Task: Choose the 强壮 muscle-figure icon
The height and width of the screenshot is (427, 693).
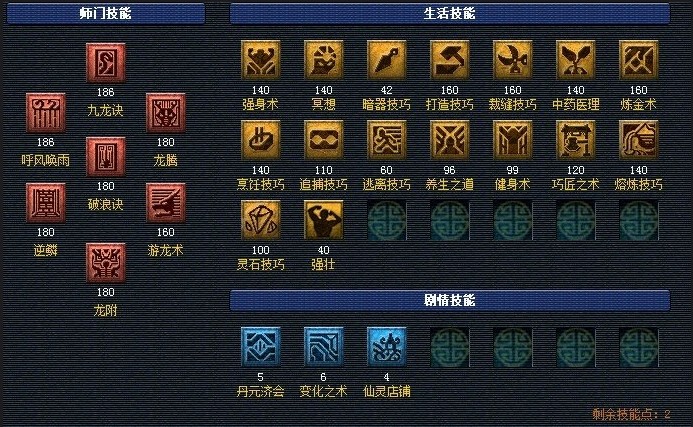Action: point(324,220)
